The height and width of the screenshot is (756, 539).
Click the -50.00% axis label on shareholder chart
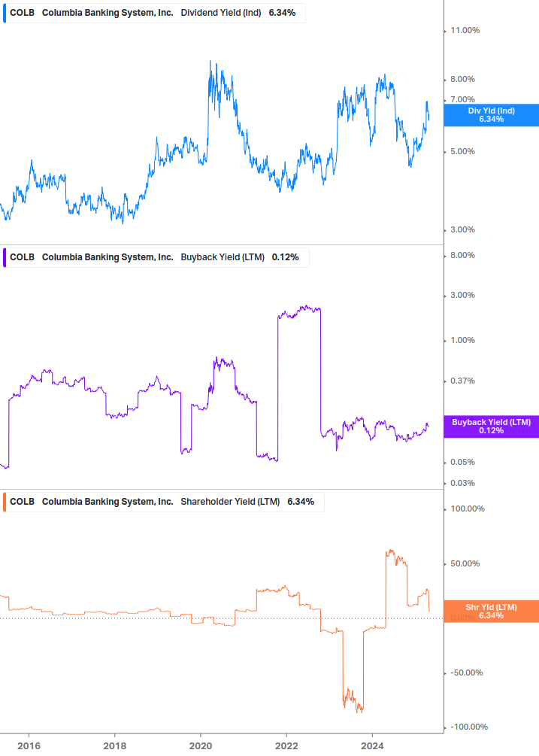(x=466, y=673)
